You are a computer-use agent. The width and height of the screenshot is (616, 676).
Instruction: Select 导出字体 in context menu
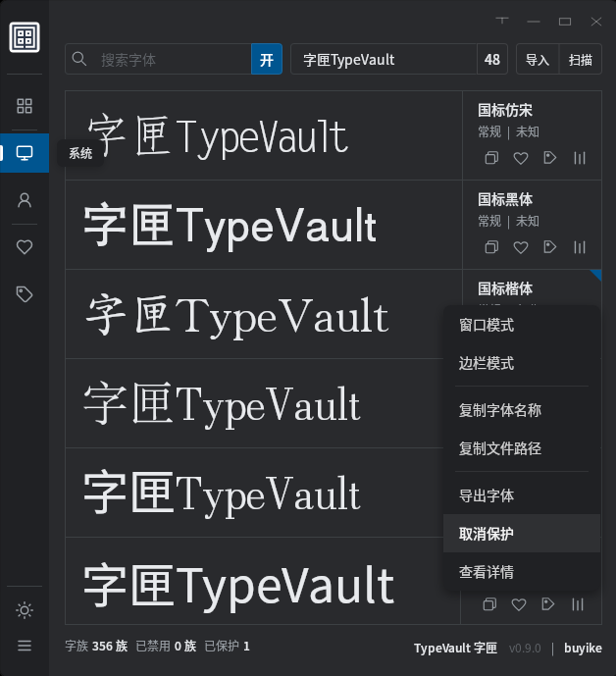click(x=522, y=495)
